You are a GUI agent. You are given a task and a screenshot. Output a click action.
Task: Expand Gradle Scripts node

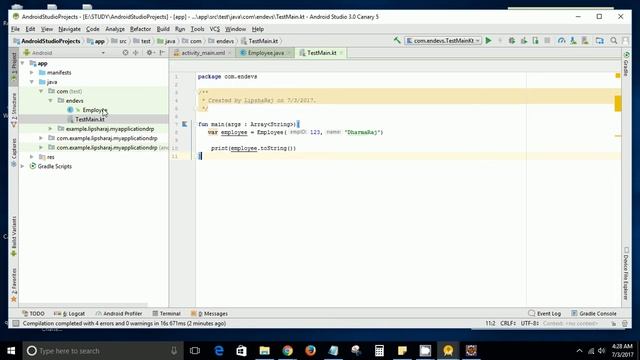[23, 166]
